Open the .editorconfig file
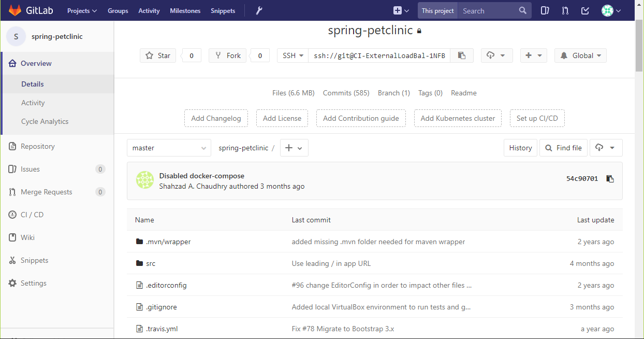Screen dimensions: 644x339 pyautogui.click(x=166, y=285)
